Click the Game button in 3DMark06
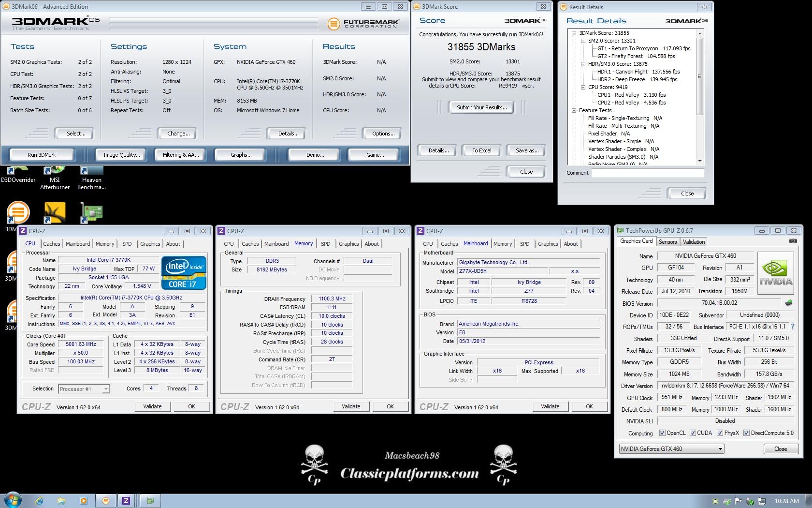 click(375, 155)
